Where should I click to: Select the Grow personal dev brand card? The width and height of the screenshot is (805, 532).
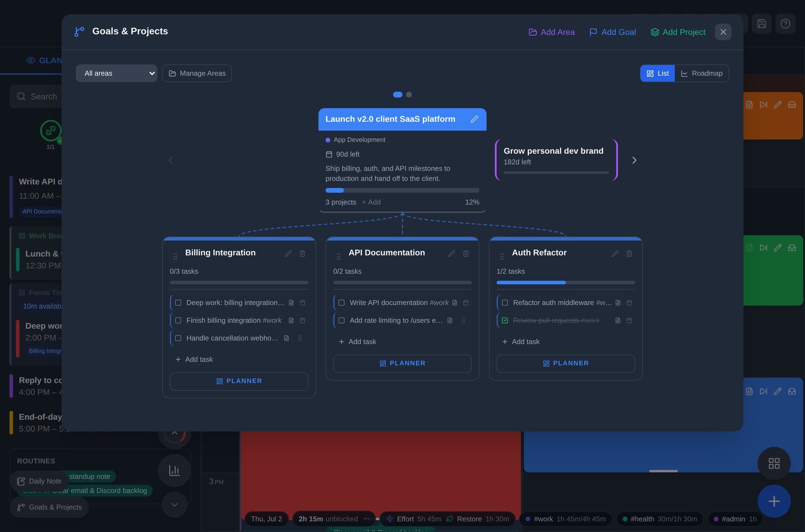click(556, 160)
